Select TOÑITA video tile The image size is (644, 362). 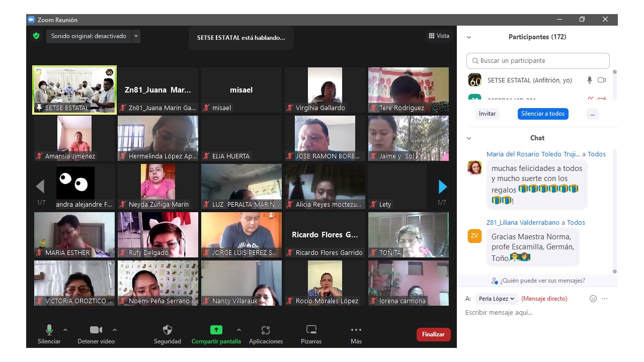tap(409, 235)
